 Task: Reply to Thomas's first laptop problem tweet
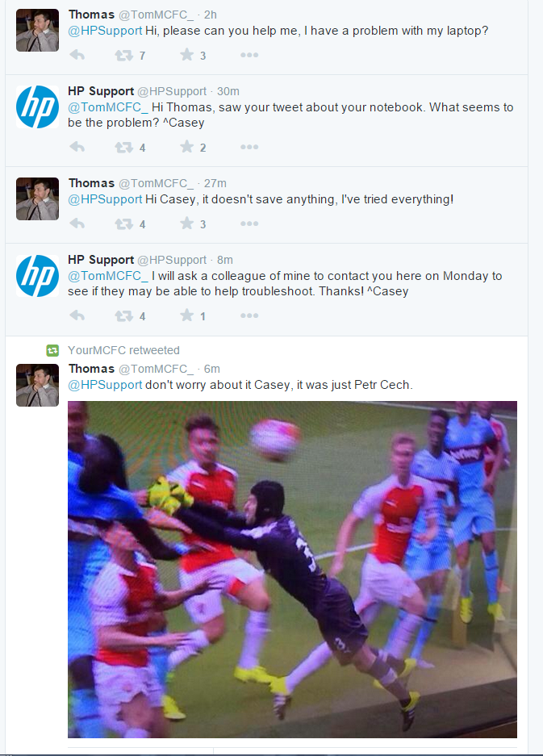pos(77,55)
